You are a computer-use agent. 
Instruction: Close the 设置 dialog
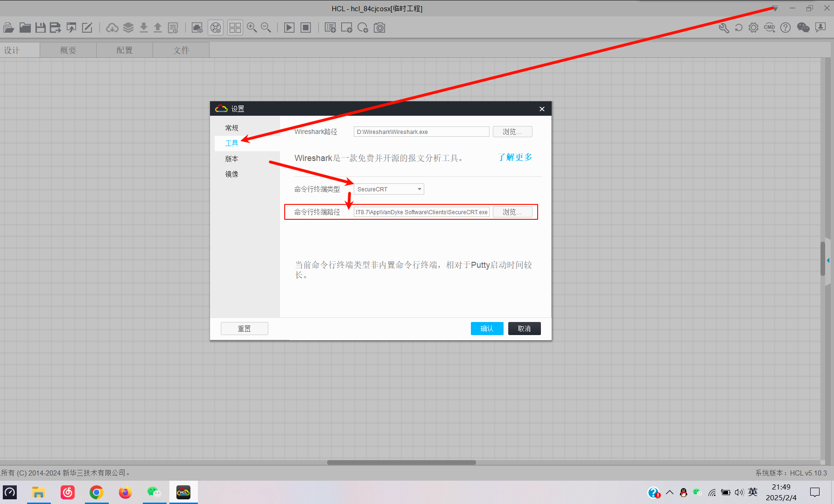pyautogui.click(x=542, y=109)
